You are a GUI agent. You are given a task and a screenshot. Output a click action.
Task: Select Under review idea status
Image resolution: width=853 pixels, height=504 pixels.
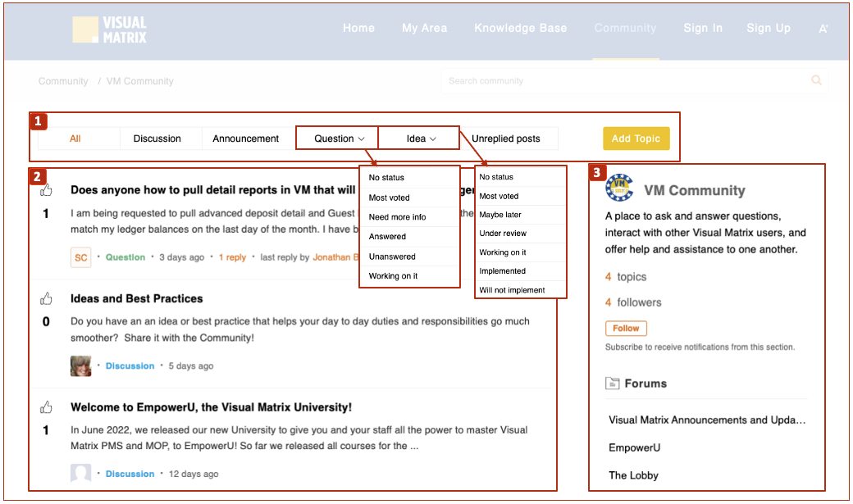(503, 234)
